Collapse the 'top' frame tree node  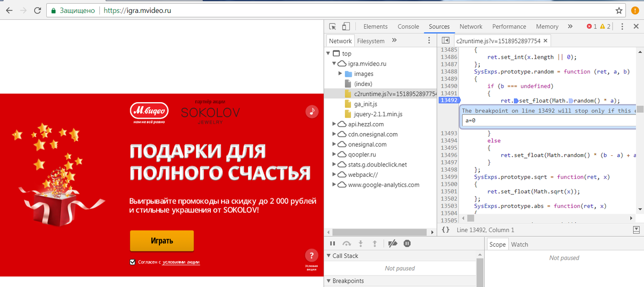click(328, 54)
